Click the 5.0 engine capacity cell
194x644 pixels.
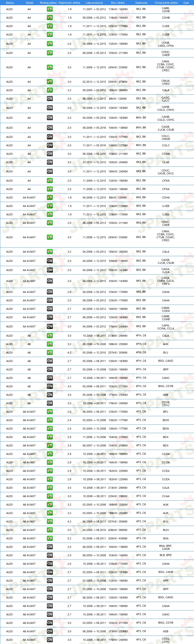[x=69, y=530]
